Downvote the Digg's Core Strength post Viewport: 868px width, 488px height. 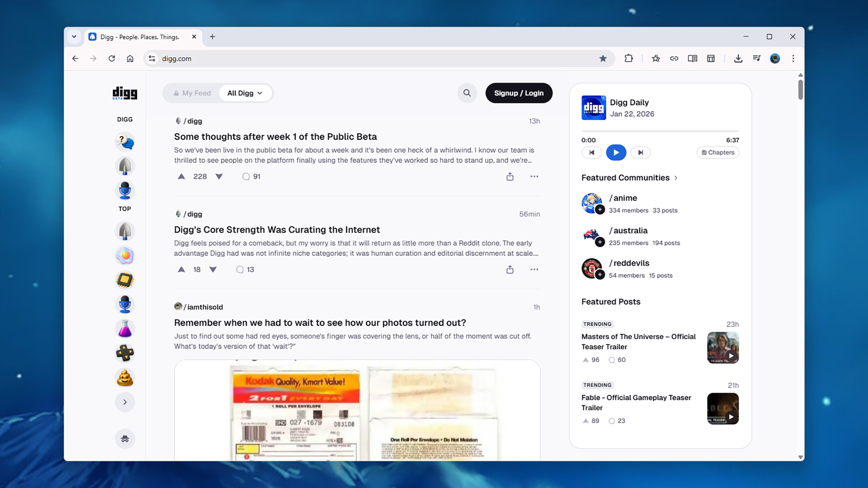(213, 269)
